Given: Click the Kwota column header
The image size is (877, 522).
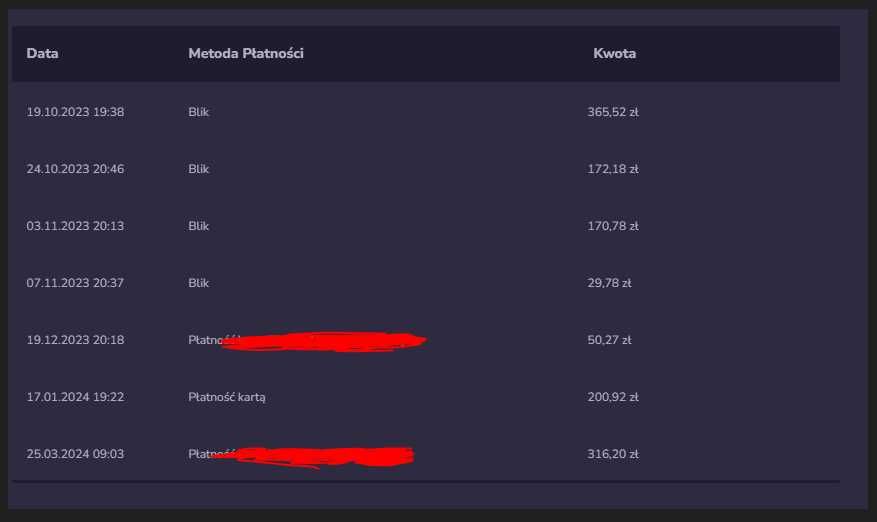Looking at the screenshot, I should tap(614, 54).
